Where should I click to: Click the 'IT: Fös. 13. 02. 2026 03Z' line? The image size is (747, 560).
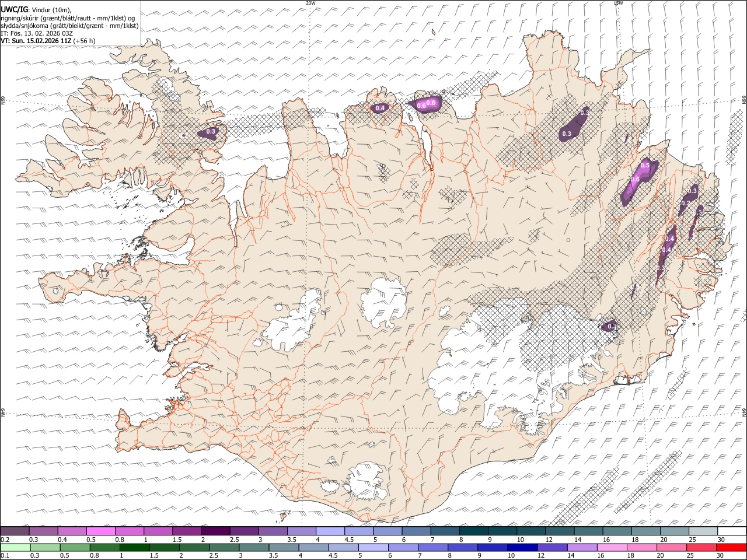37,33
